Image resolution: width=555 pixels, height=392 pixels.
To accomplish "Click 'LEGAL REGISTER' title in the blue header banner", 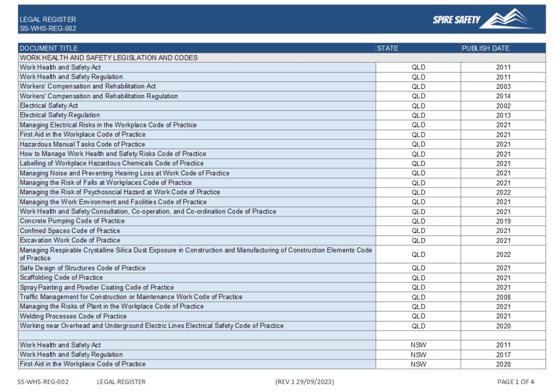I will pos(48,20).
